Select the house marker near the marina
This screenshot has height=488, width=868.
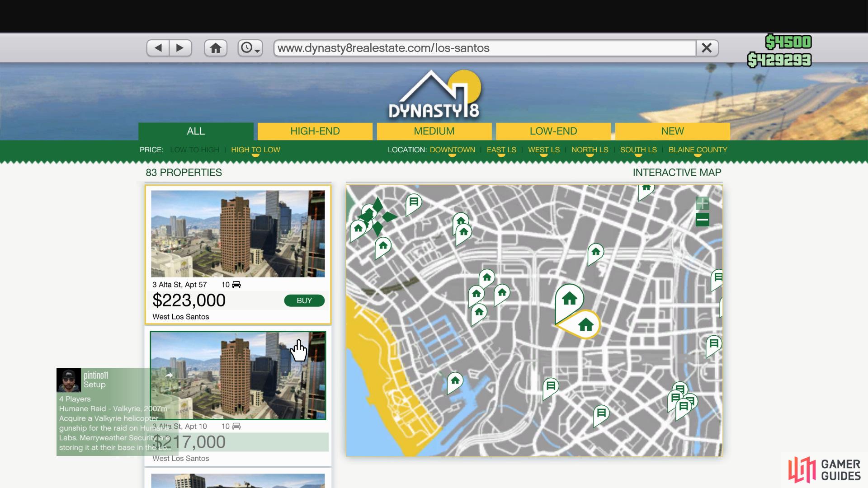(455, 381)
